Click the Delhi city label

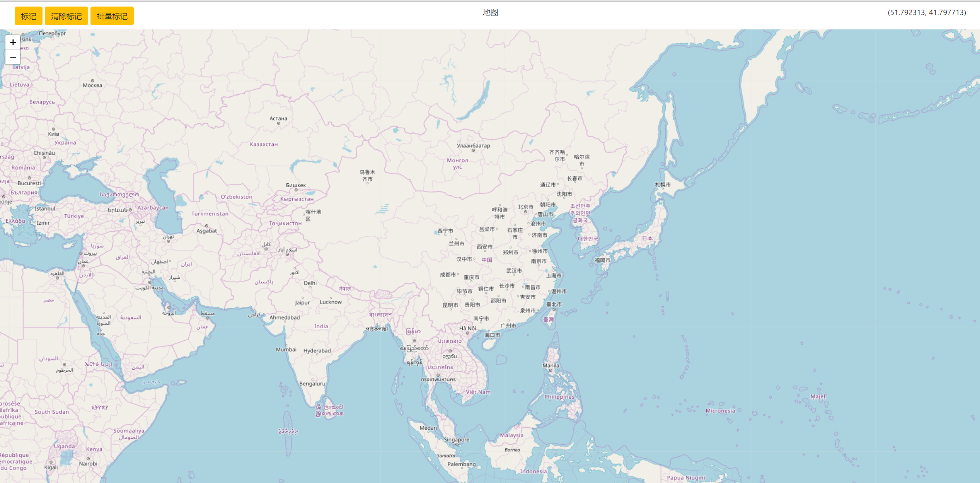tap(310, 283)
